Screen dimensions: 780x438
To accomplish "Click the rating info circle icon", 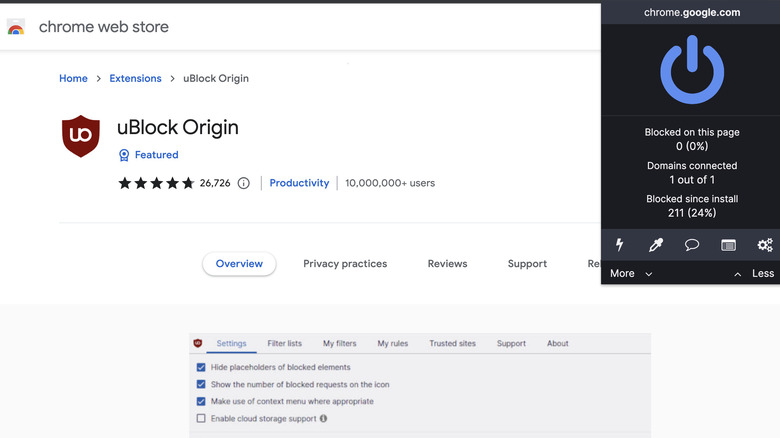I will 243,183.
